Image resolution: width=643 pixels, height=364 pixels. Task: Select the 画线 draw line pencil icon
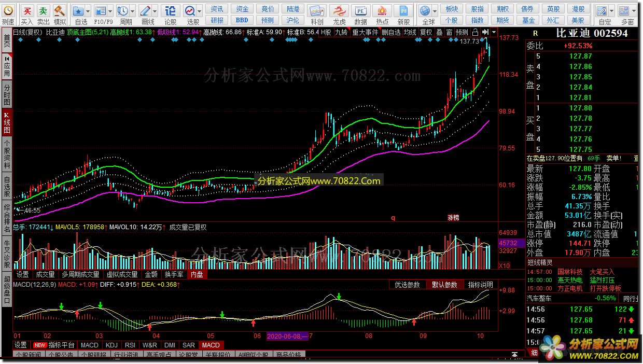[145, 10]
